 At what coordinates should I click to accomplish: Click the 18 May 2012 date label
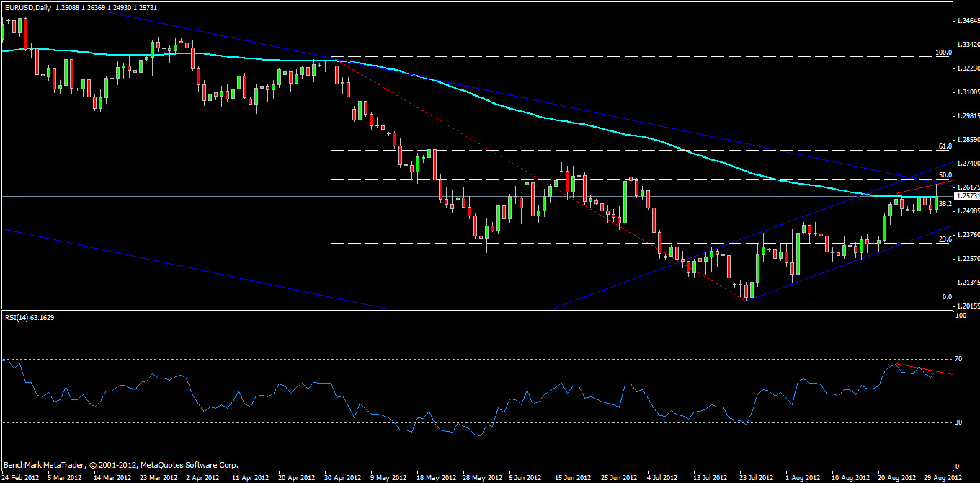click(x=435, y=477)
